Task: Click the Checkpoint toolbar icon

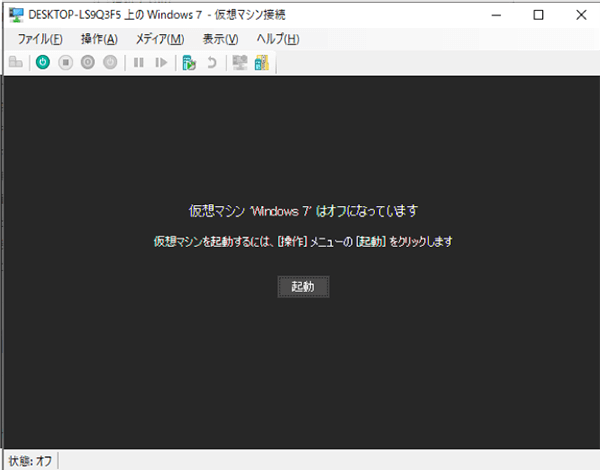Action: [189, 62]
